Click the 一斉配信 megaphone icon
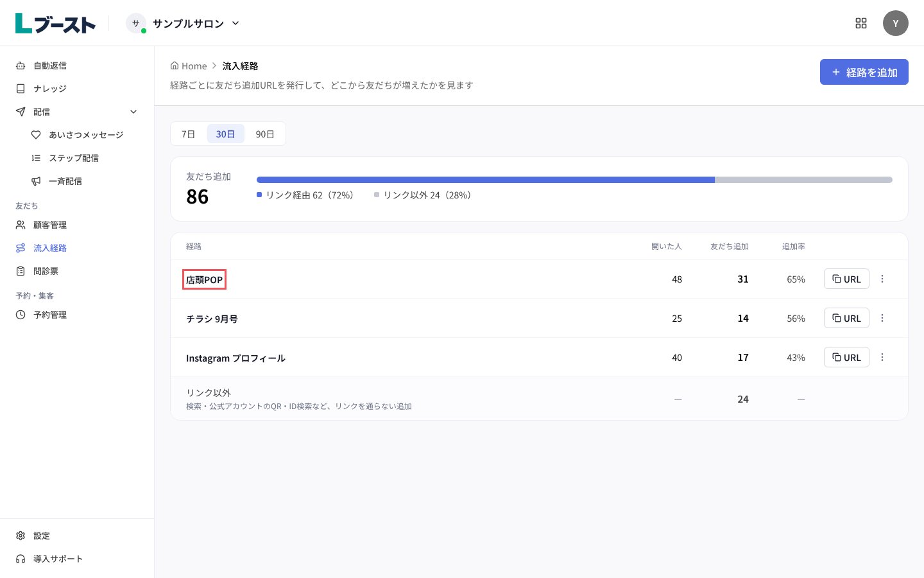This screenshot has height=578, width=924. click(x=36, y=181)
